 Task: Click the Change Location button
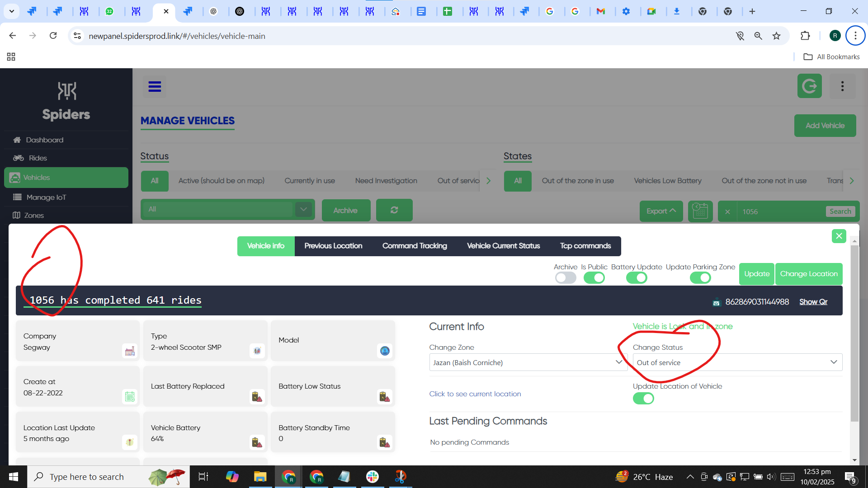click(808, 274)
